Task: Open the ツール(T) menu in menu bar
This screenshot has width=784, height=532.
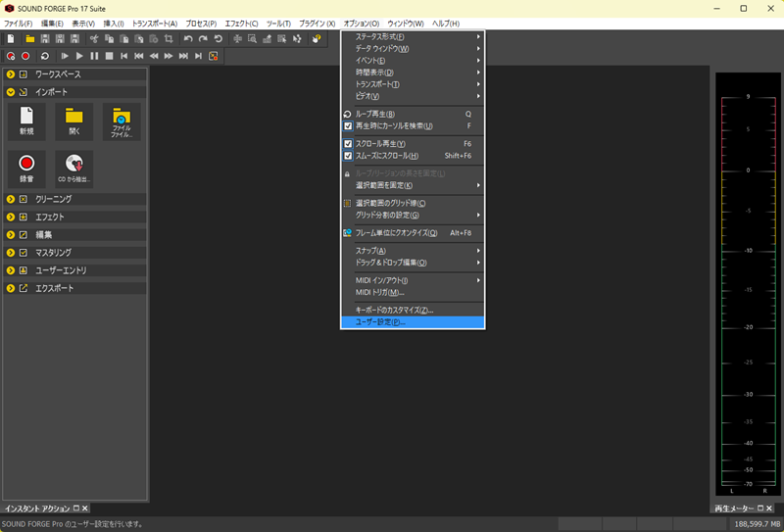Action: coord(278,24)
